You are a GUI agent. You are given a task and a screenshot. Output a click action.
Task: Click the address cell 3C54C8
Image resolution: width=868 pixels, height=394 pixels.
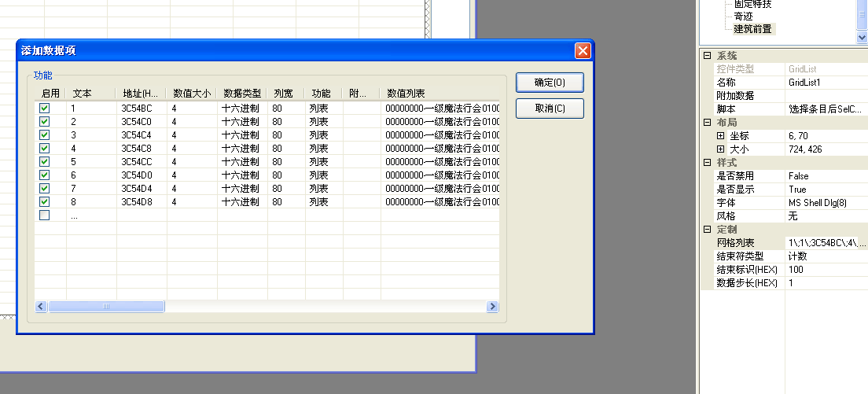(135, 149)
